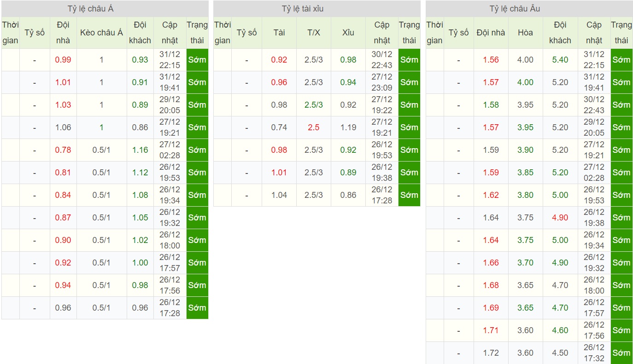Click the European home odds 1.72
Screen dimensions: 633x364
click(x=491, y=353)
